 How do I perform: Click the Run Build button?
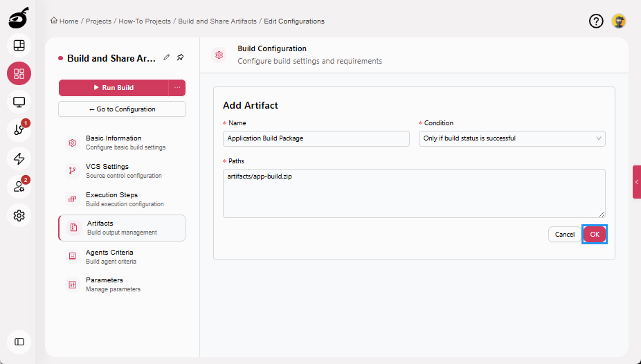coord(114,87)
